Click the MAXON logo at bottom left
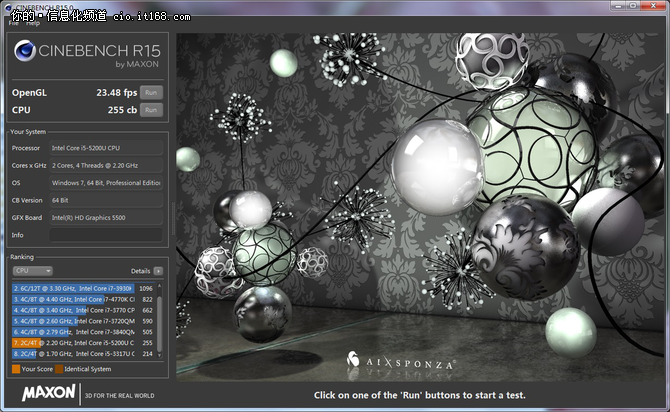The image size is (670, 412). click(49, 392)
